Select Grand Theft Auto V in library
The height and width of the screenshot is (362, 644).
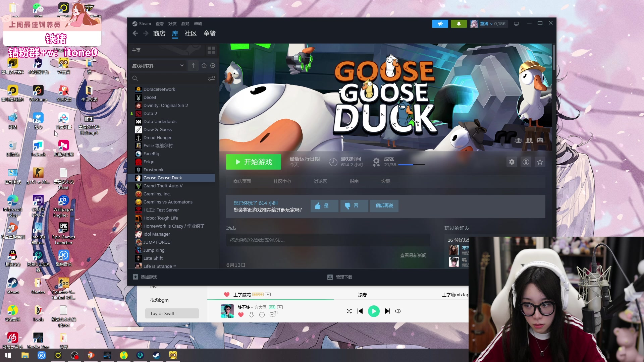pos(163,186)
